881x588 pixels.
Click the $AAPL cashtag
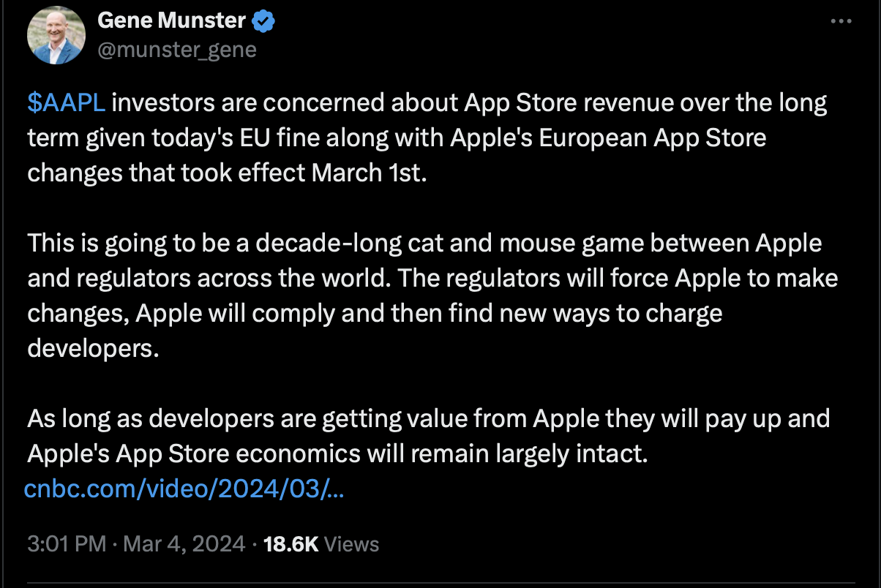pyautogui.click(x=67, y=104)
